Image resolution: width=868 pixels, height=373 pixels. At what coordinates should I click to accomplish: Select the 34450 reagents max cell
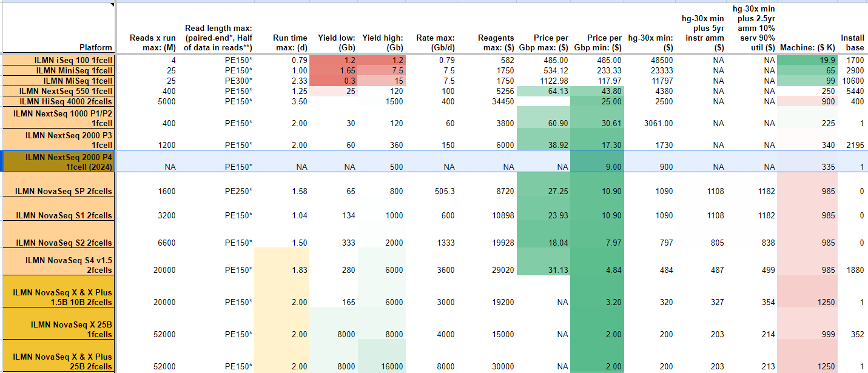coord(486,101)
